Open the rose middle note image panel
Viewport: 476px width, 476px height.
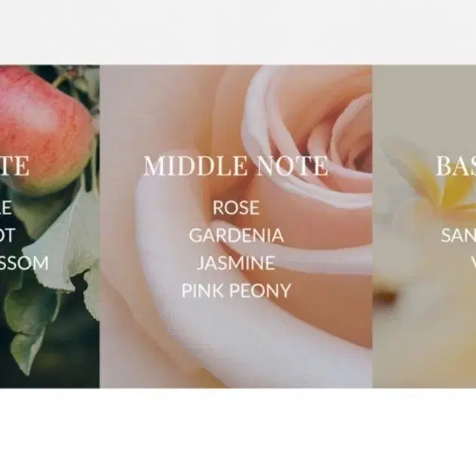pos(236,226)
